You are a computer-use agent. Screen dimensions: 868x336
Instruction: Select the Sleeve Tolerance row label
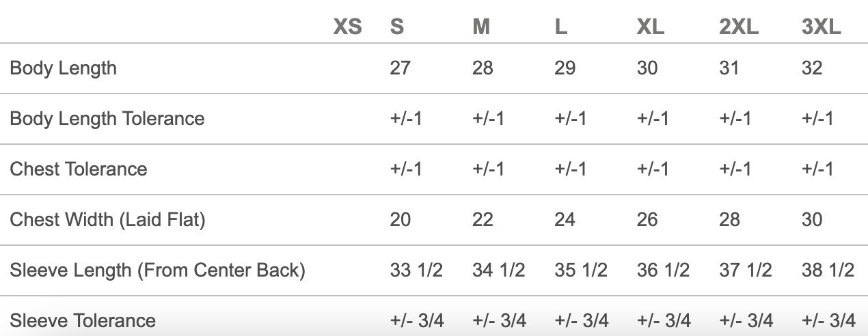pyautogui.click(x=83, y=320)
